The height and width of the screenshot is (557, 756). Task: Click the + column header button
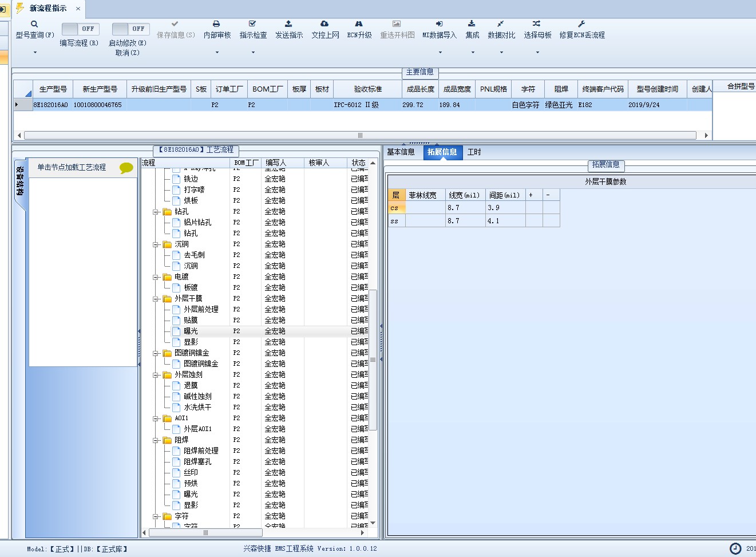click(534, 195)
